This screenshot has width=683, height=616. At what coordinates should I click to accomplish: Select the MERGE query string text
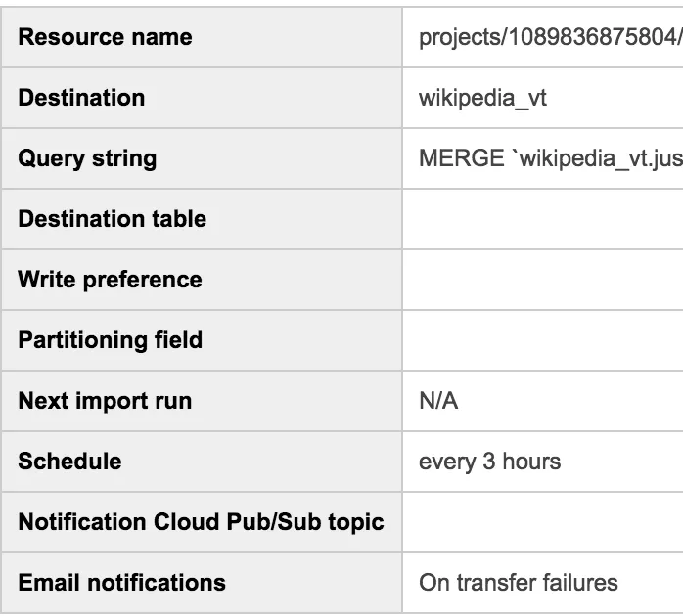pos(549,159)
